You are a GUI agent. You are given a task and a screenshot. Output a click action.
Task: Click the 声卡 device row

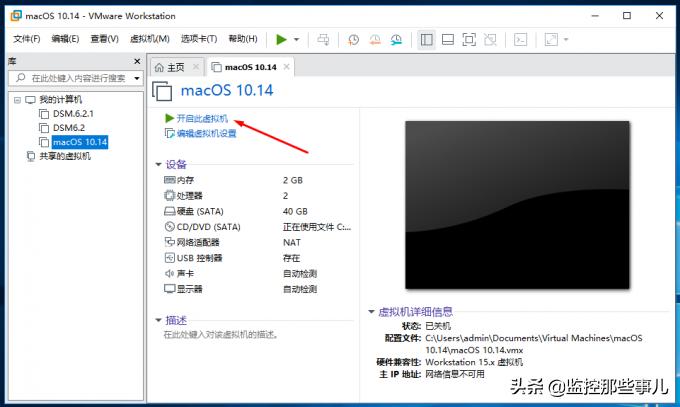point(256,274)
